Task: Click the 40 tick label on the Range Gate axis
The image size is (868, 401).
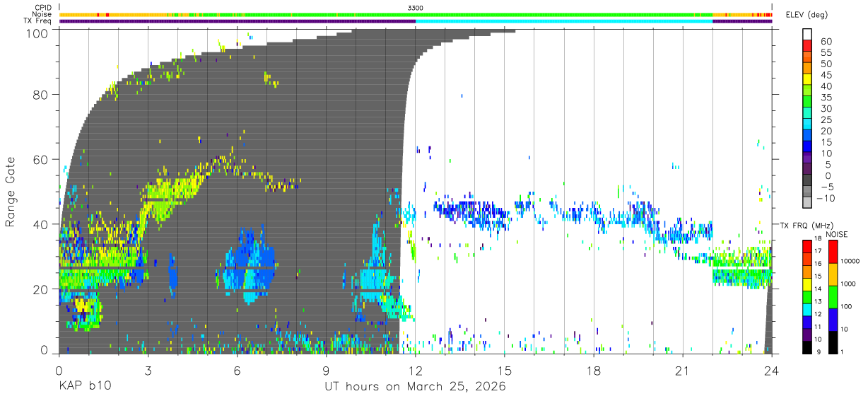Action: point(40,224)
